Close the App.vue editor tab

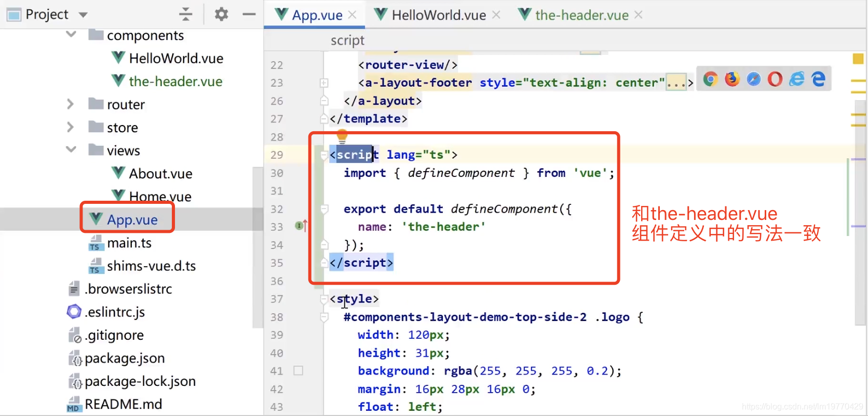(352, 15)
